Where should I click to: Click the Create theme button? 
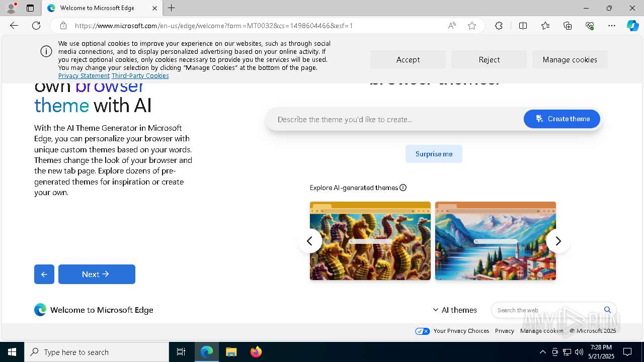point(562,119)
